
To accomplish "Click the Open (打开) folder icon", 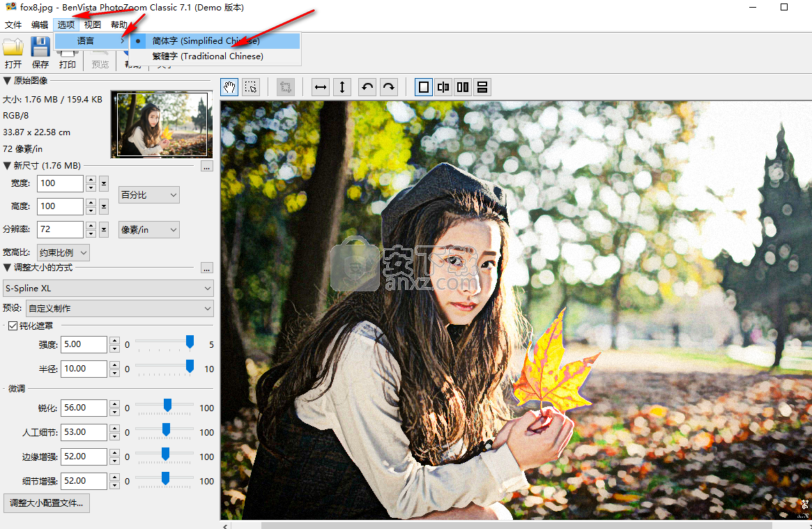I will pyautogui.click(x=13, y=47).
